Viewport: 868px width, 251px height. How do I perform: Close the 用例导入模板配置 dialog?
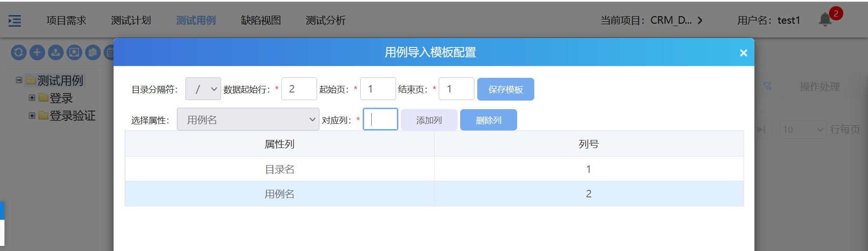[743, 53]
